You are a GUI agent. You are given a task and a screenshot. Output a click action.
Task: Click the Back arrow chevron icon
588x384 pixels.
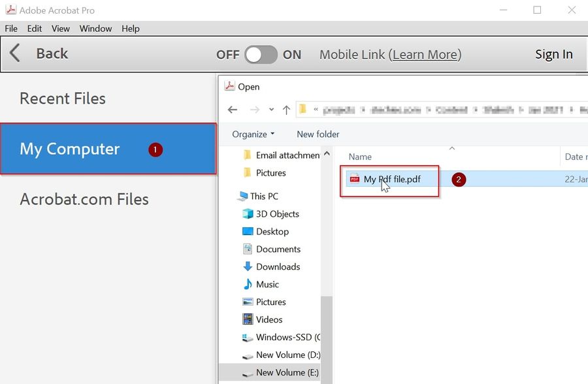point(14,53)
